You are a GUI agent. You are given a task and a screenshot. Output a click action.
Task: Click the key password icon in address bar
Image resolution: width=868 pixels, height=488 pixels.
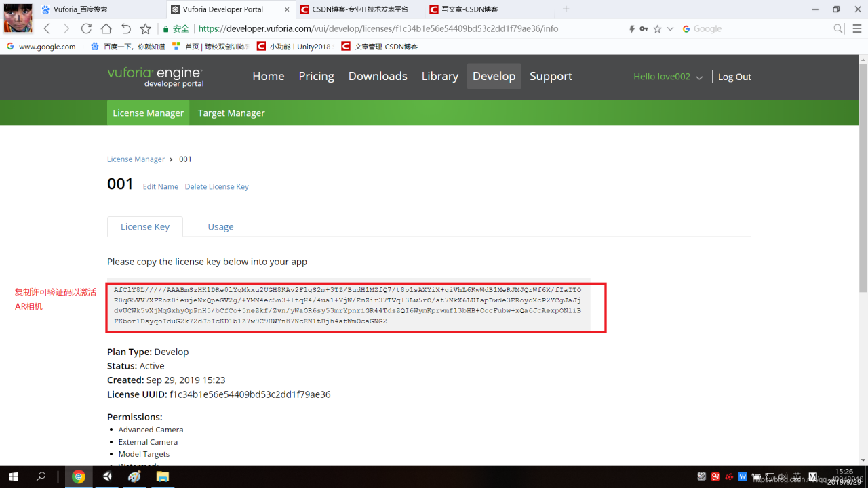pyautogui.click(x=644, y=29)
